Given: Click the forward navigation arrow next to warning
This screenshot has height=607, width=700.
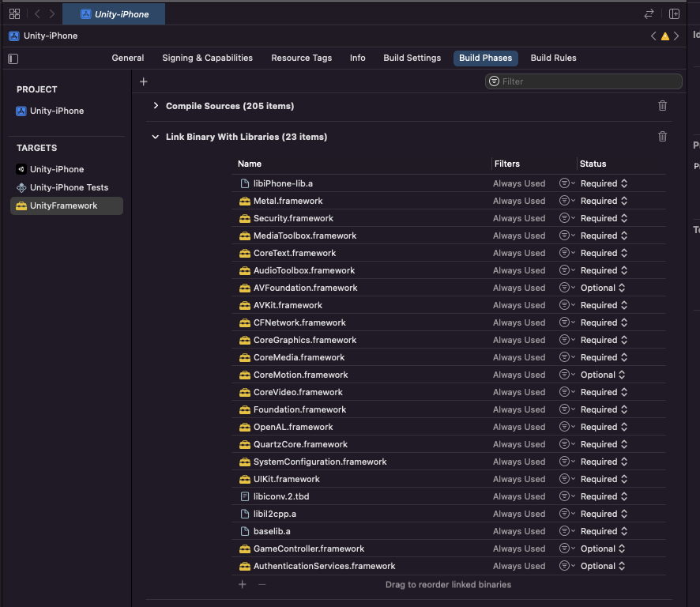Looking at the screenshot, I should pos(676,36).
